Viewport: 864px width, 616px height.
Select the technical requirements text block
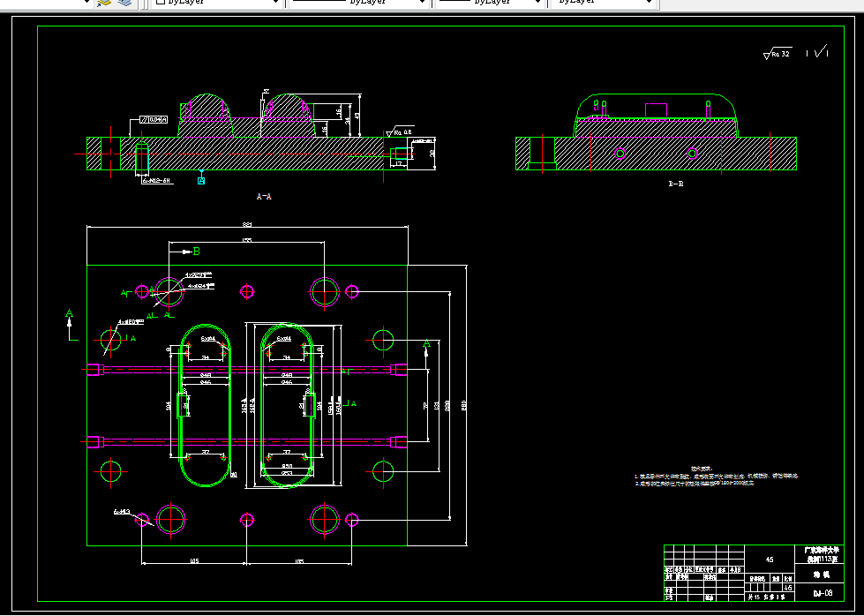point(717,477)
